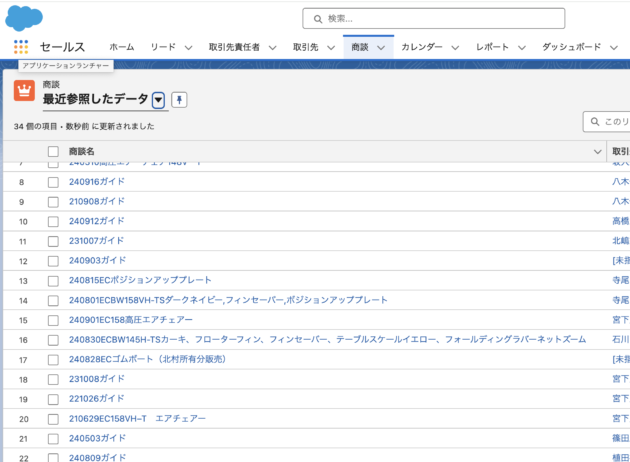Open opportunity 231007ガイド
Screen dimensions: 630x462
coord(96,241)
